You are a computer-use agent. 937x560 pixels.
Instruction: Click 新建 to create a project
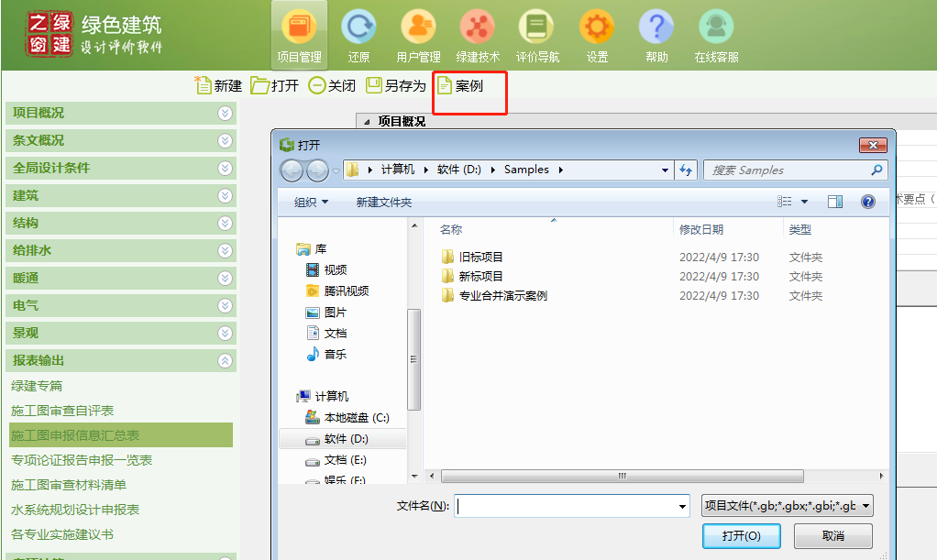pyautogui.click(x=219, y=85)
